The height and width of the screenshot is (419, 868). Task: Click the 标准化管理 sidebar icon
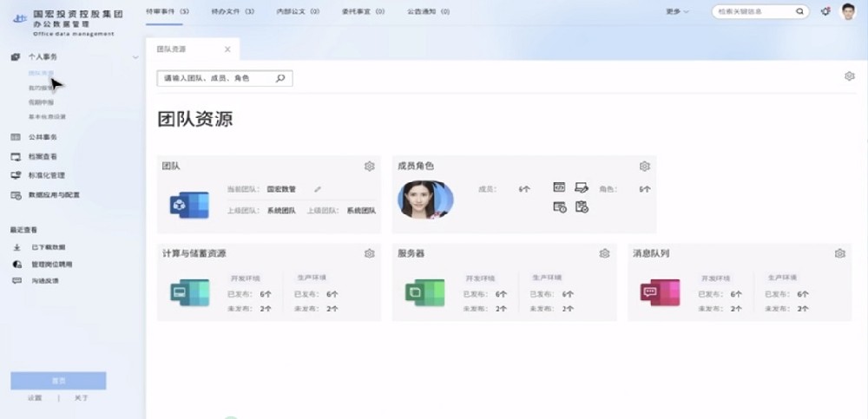pos(16,175)
